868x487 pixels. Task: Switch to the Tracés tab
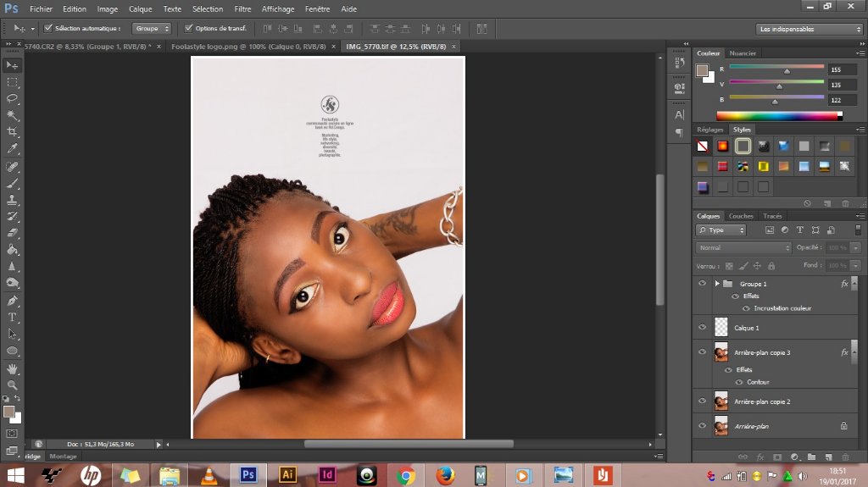click(x=772, y=216)
